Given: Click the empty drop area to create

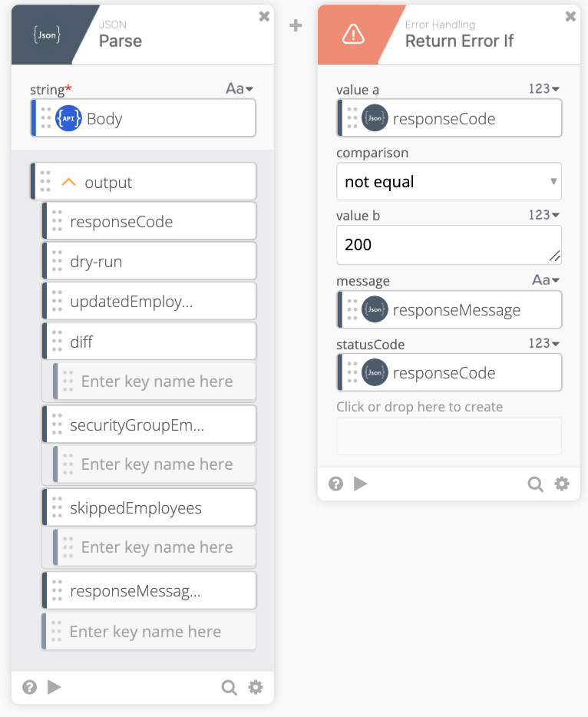Looking at the screenshot, I should pyautogui.click(x=449, y=435).
